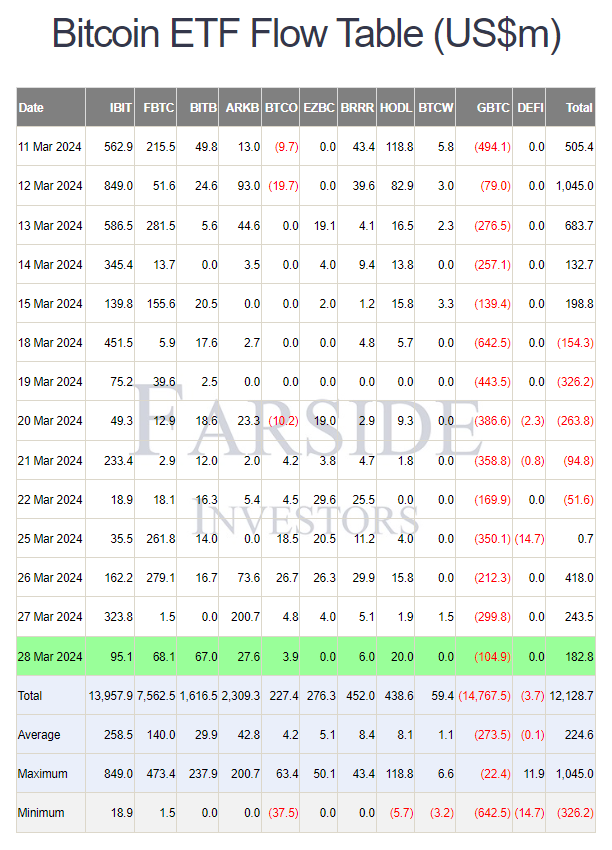
Task: Click the '25 Mar 2024' date cell
Action: (x=50, y=539)
